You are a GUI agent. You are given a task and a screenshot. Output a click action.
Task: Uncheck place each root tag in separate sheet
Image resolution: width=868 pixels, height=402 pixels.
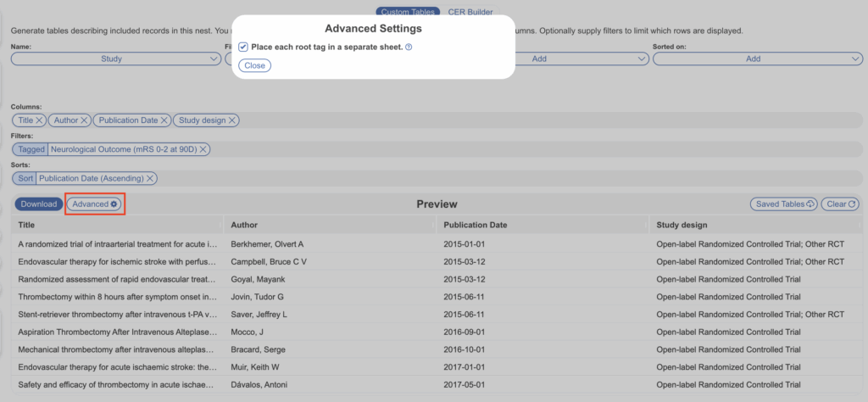click(x=244, y=47)
